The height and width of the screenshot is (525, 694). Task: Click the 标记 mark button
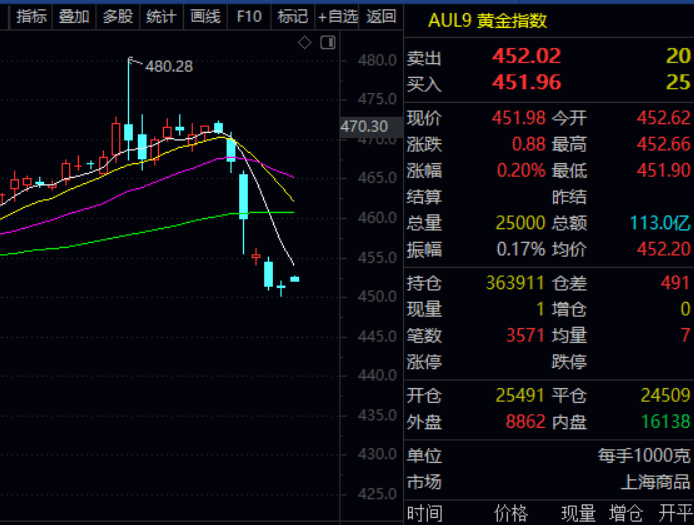(292, 16)
